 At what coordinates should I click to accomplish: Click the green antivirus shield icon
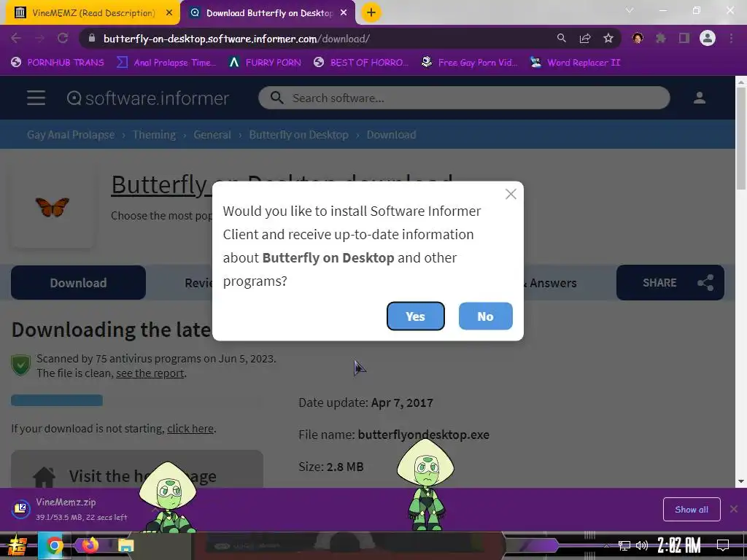click(x=21, y=365)
